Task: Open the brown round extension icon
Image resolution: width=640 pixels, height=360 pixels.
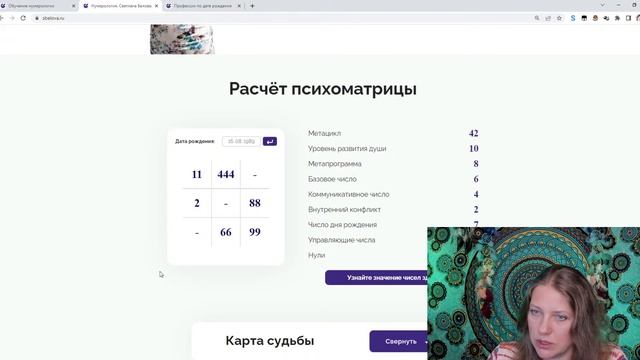Action: pos(596,18)
